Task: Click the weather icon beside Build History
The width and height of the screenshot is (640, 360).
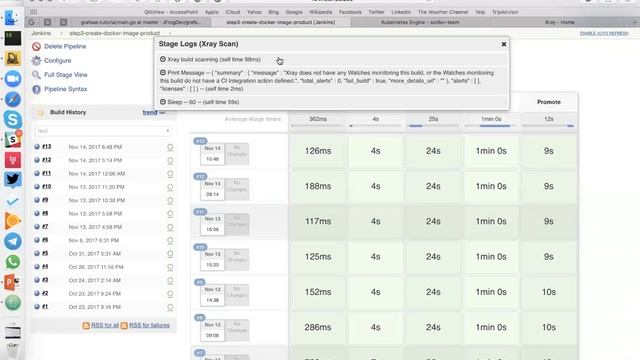Action: [x=40, y=112]
